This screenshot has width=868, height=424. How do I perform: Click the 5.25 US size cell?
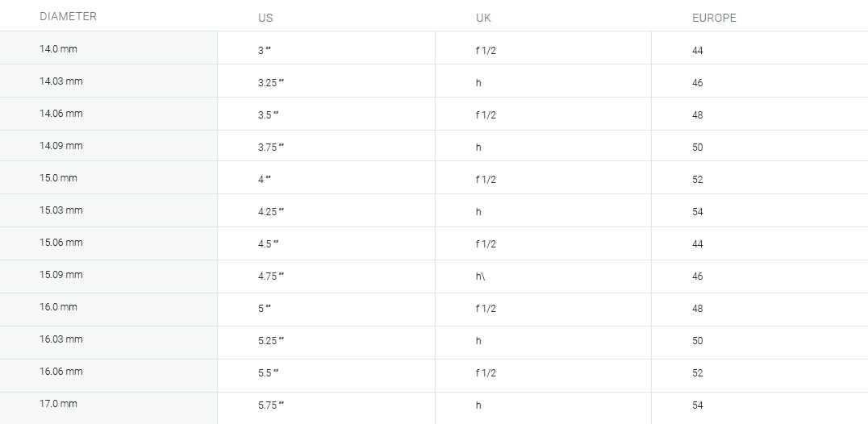pos(326,343)
